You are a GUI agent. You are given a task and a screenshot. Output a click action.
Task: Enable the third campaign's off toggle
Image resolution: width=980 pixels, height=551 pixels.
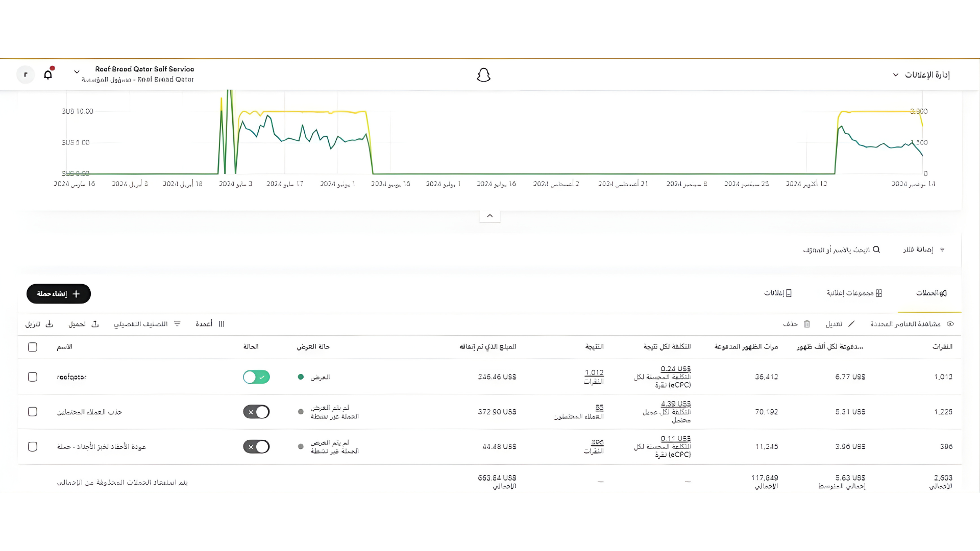[256, 447]
